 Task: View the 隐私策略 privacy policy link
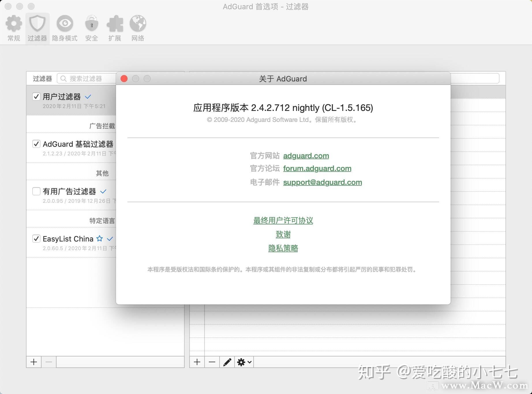click(283, 248)
